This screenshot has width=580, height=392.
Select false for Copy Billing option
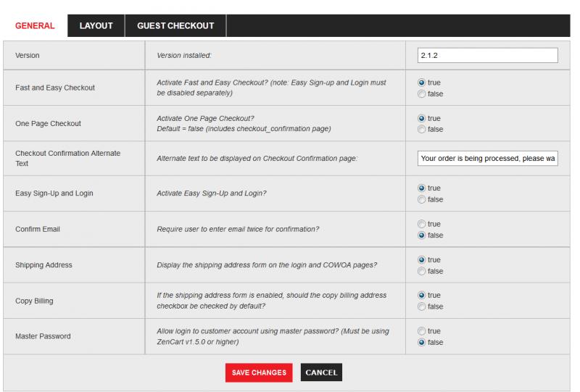[421, 306]
